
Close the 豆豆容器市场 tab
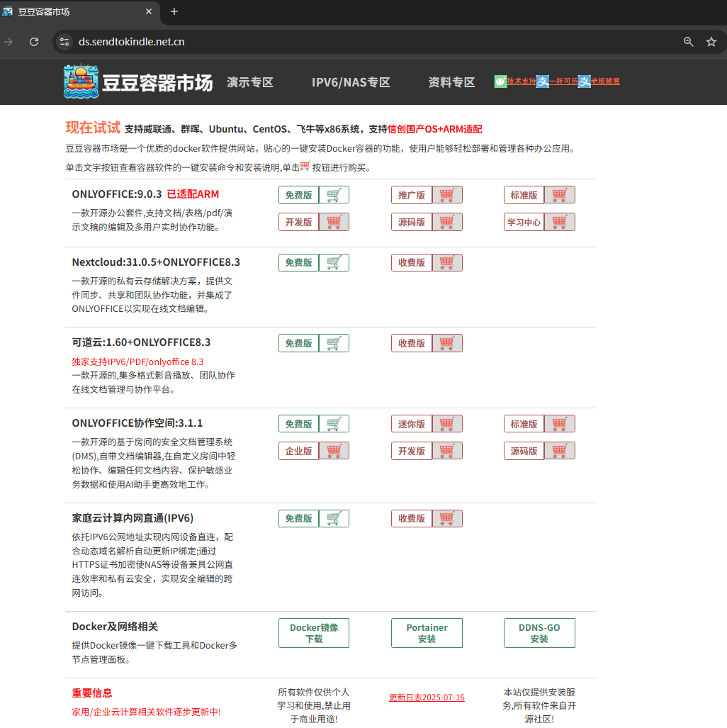[149, 11]
